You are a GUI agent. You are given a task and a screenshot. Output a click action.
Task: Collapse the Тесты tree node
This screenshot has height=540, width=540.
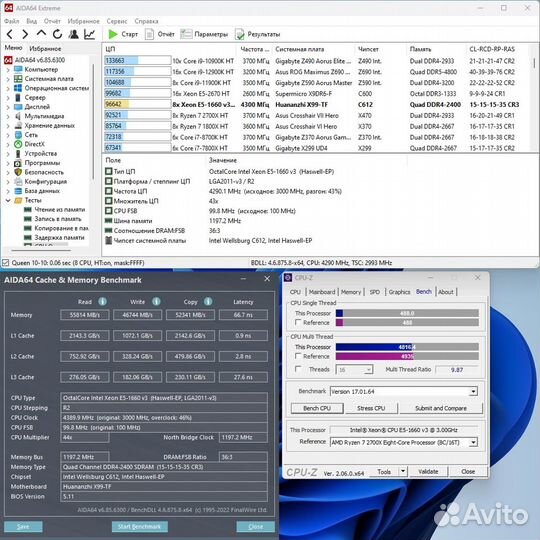point(8,200)
